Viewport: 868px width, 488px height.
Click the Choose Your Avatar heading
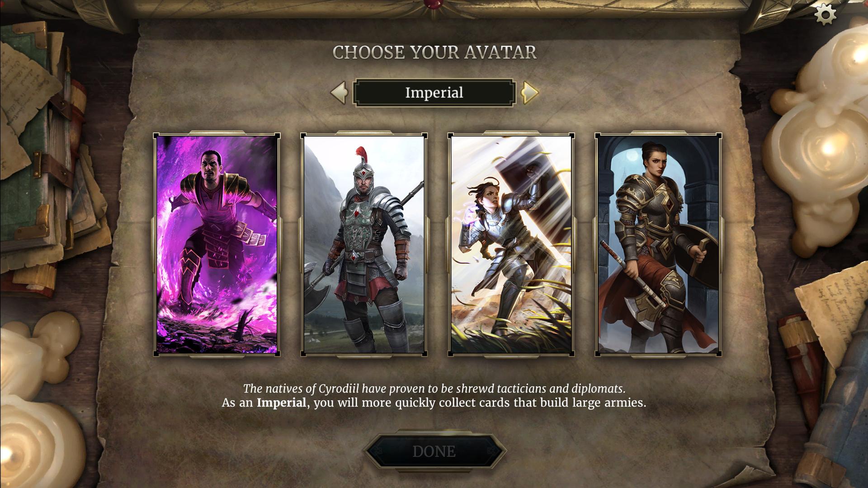point(434,52)
